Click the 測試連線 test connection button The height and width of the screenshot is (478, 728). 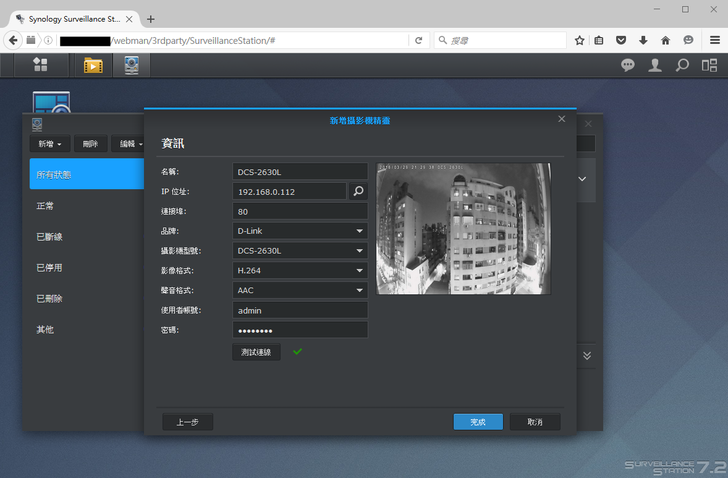(256, 352)
